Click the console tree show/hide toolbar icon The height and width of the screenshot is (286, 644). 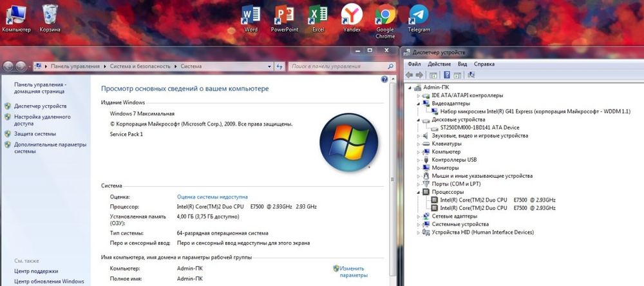click(433, 75)
